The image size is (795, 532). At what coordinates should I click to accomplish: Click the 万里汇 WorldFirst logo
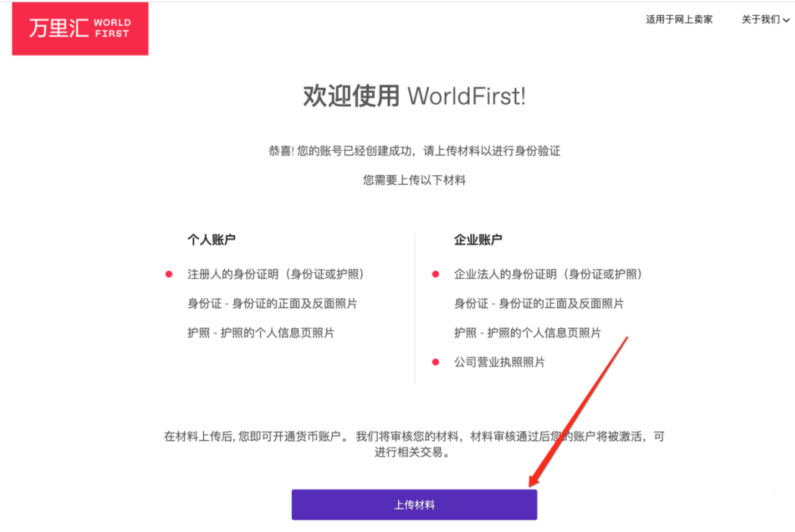[80, 28]
